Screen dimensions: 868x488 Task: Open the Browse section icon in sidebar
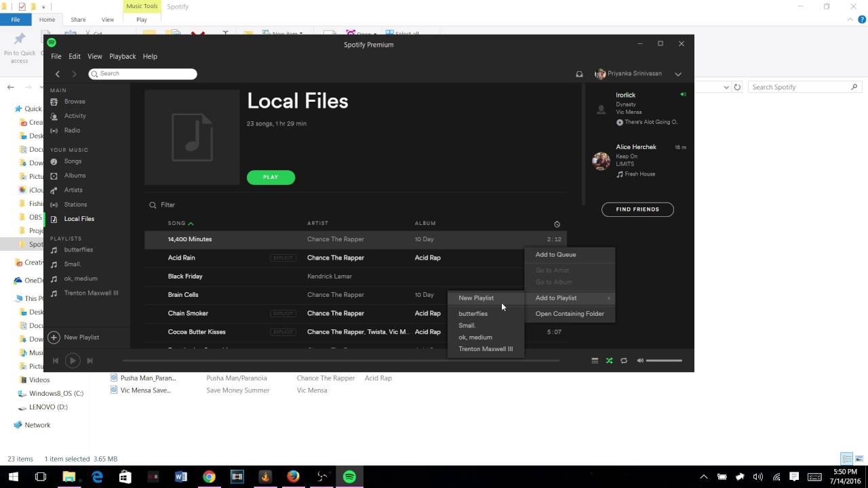pos(54,102)
